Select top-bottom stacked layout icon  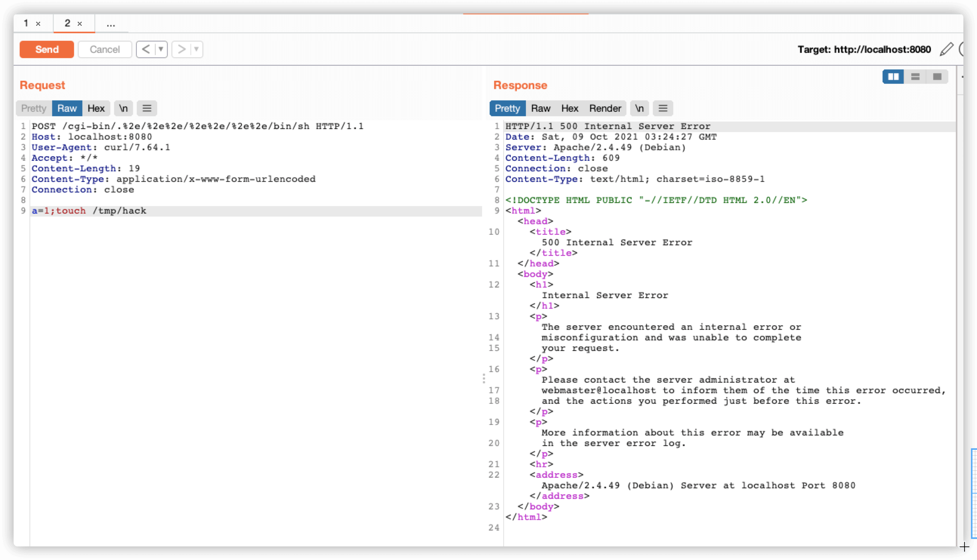tap(915, 77)
